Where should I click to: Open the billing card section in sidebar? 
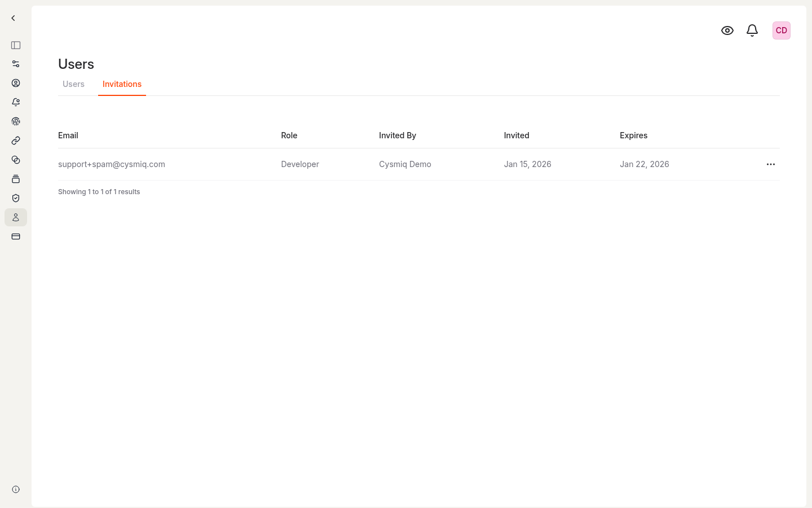pyautogui.click(x=16, y=237)
